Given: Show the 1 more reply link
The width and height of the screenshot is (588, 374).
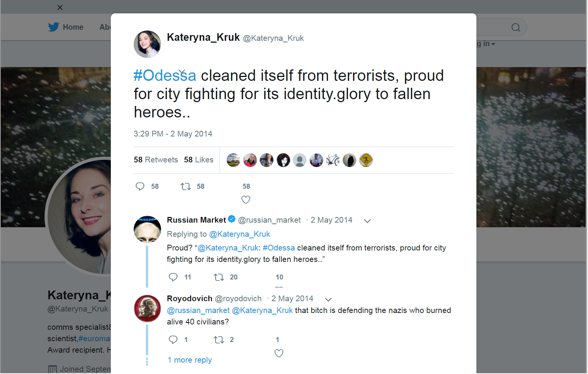Looking at the screenshot, I should pyautogui.click(x=190, y=360).
